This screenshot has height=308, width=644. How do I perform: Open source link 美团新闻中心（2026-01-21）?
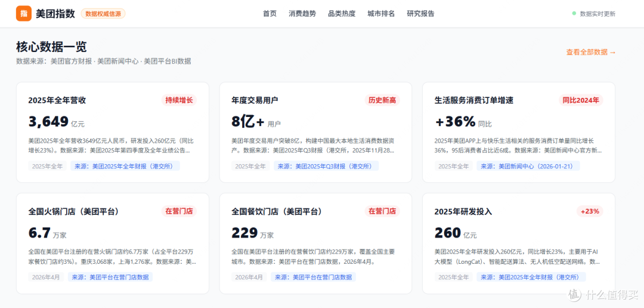(x=528, y=166)
